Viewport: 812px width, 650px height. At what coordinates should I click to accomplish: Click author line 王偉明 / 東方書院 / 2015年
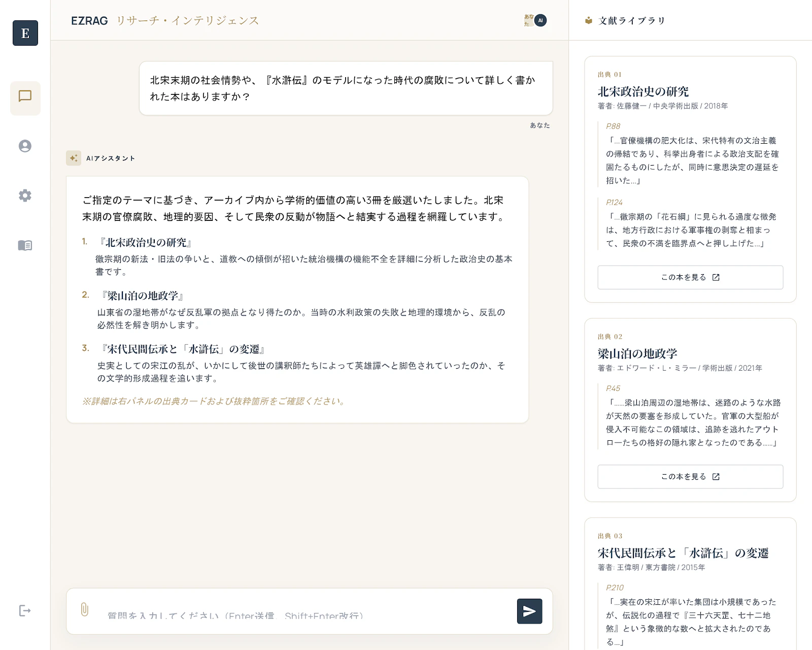point(652,568)
